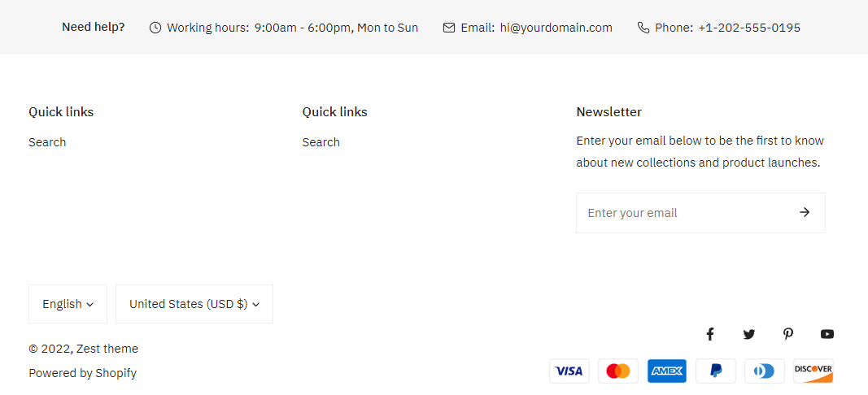The height and width of the screenshot is (395, 868).
Task: Open the United States (USD $) currency dropdown
Action: point(194,304)
